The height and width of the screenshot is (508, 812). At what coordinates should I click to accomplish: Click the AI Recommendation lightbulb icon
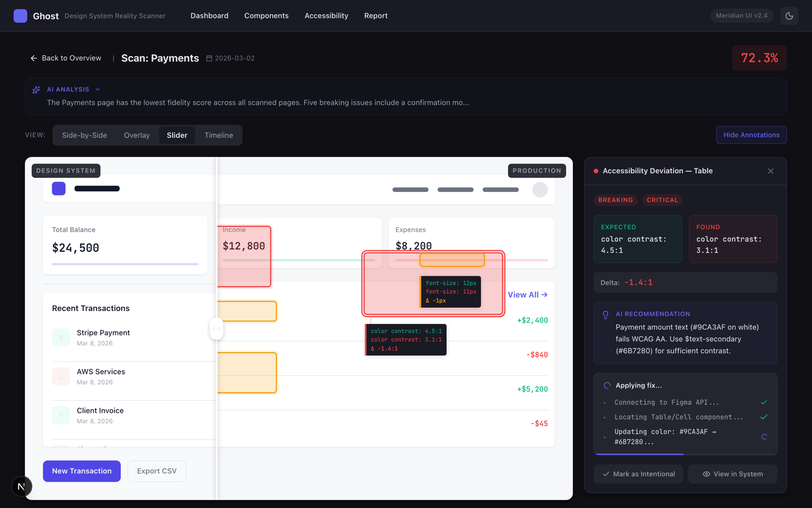[605, 315]
